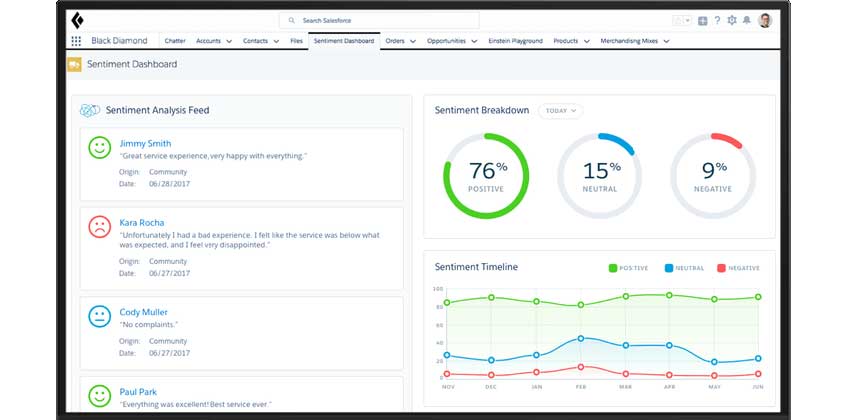Click the 15% Neutral donut gauge
The height and width of the screenshot is (420, 848).
tap(600, 176)
